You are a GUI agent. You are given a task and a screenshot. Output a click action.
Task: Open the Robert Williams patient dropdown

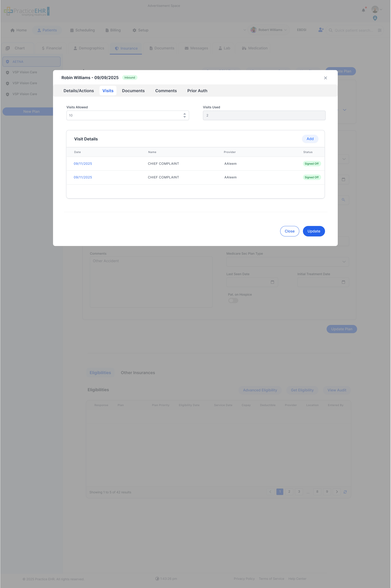[x=286, y=30]
